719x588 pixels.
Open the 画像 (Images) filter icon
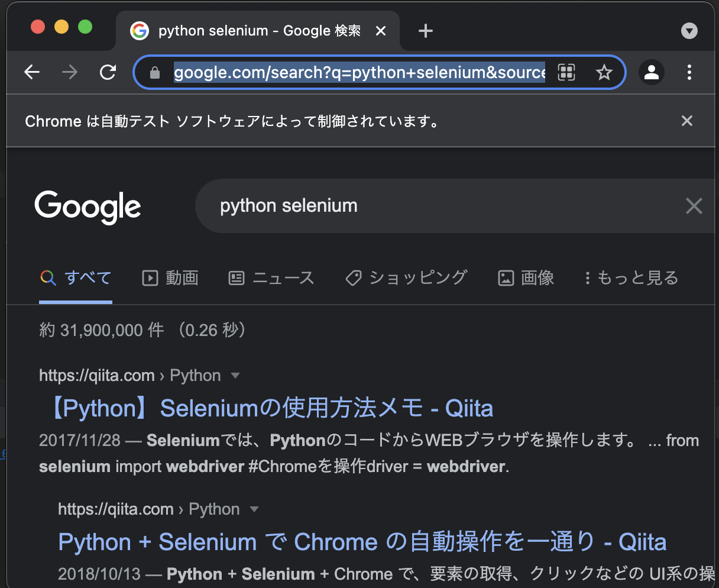tap(506, 277)
